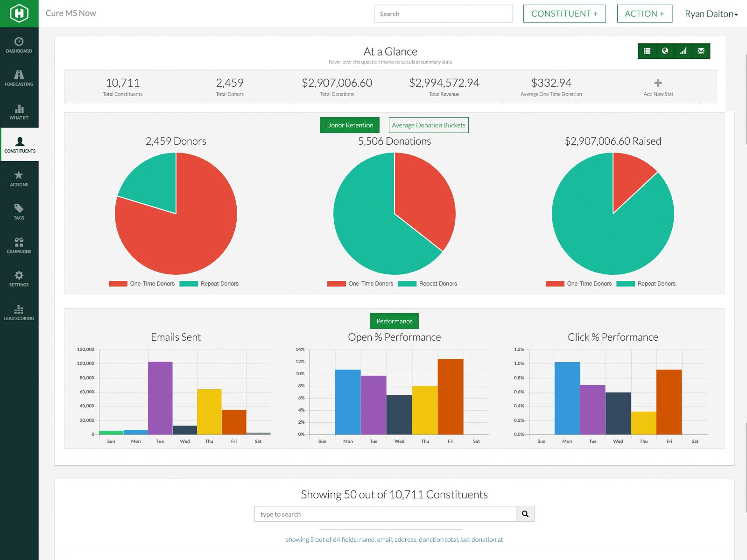Go to the Actions sidebar panel

(19, 179)
